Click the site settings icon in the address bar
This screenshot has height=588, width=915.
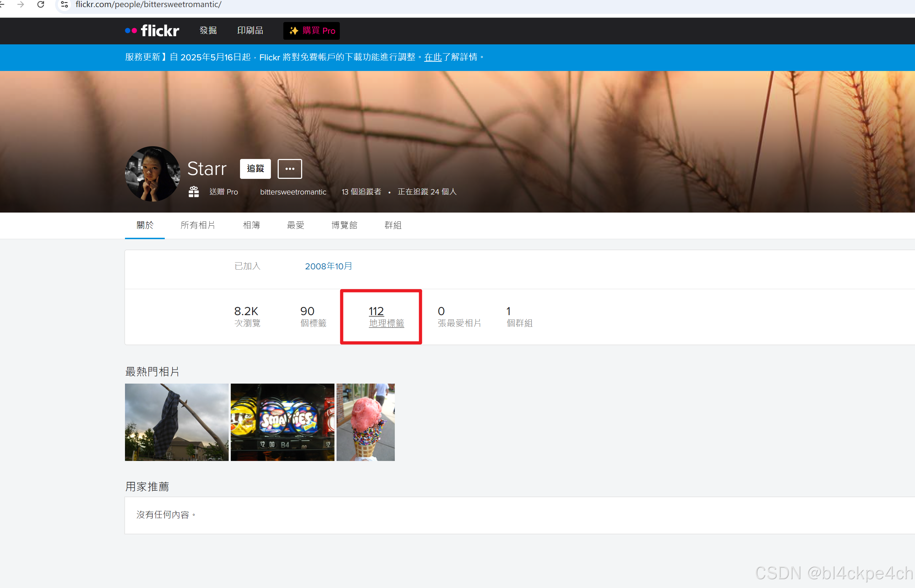pos(65,5)
